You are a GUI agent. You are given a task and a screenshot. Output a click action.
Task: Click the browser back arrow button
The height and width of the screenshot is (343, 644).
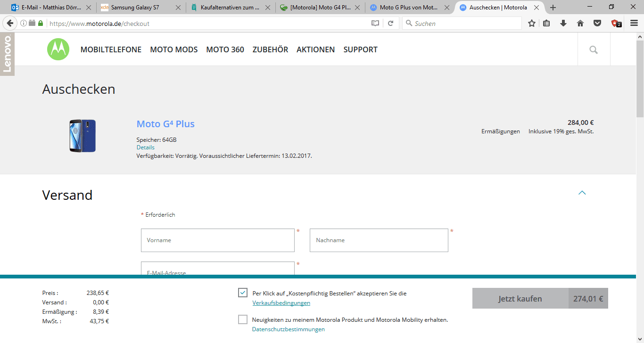pyautogui.click(x=10, y=23)
